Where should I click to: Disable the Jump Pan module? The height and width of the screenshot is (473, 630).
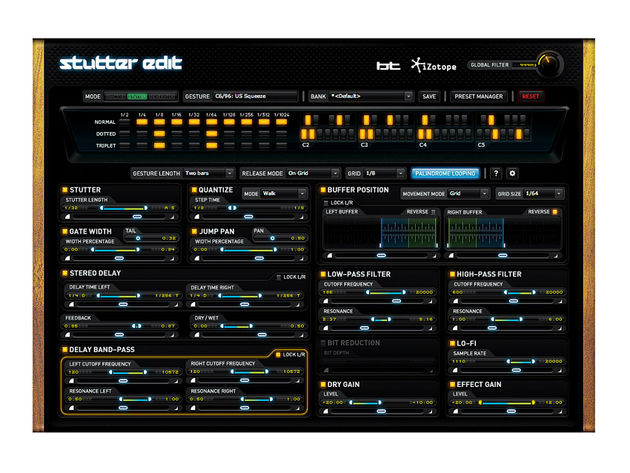(x=194, y=231)
